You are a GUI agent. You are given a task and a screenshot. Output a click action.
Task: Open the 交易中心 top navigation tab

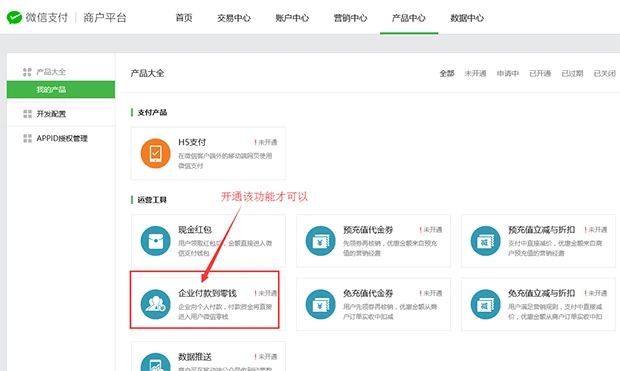pyautogui.click(x=234, y=18)
